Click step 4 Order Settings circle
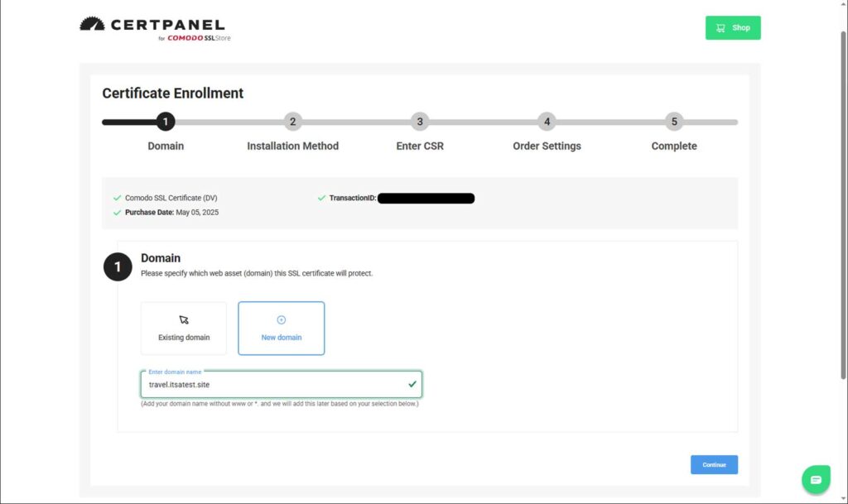Viewport: 848px width, 504px height. (x=547, y=122)
